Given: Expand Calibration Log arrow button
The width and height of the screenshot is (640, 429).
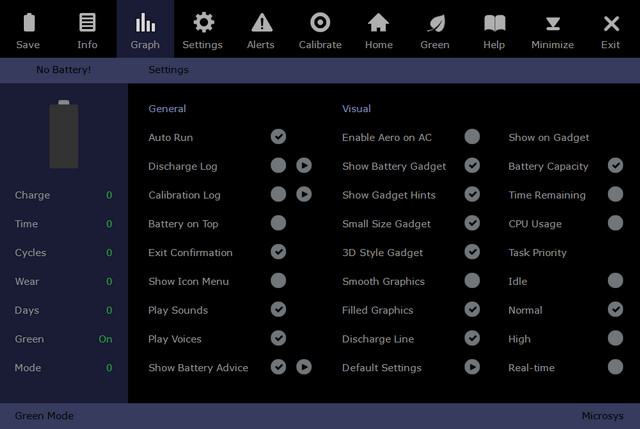Looking at the screenshot, I should (304, 195).
